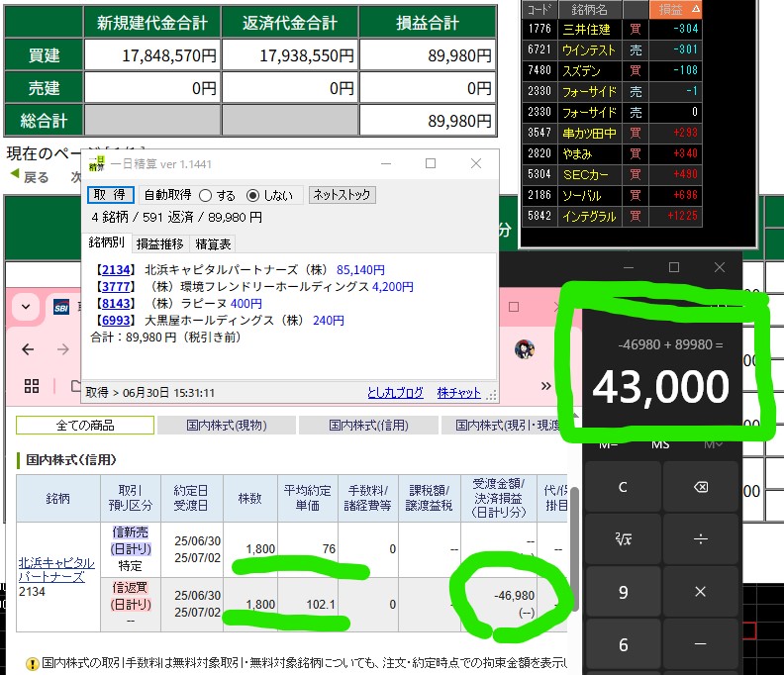Click the 戻る link on the page

click(36, 177)
